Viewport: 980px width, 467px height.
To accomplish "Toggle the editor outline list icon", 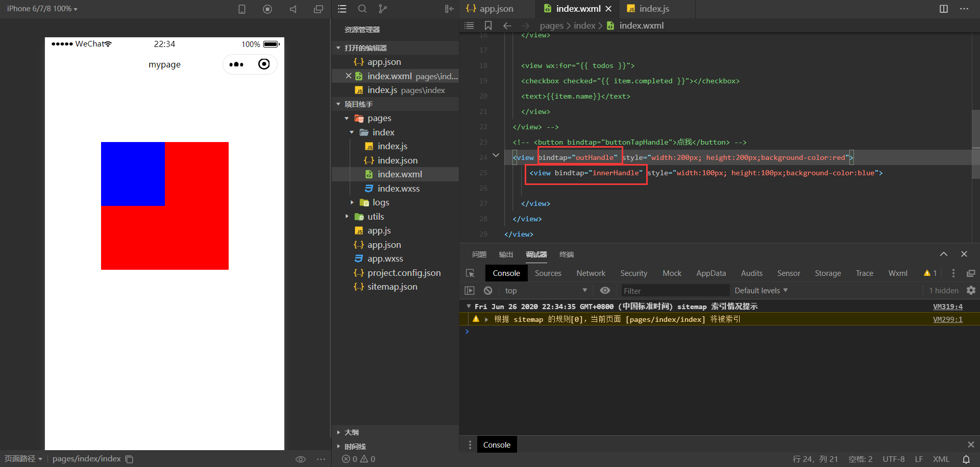I will click(x=470, y=26).
